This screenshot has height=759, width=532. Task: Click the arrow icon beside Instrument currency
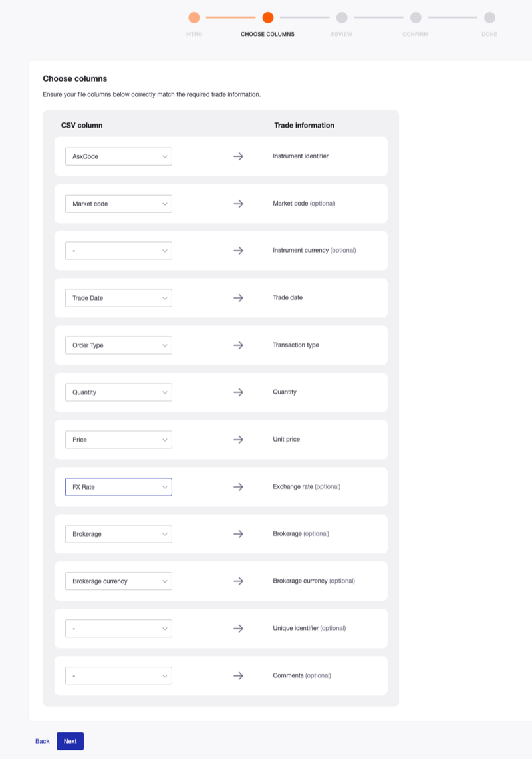(238, 251)
